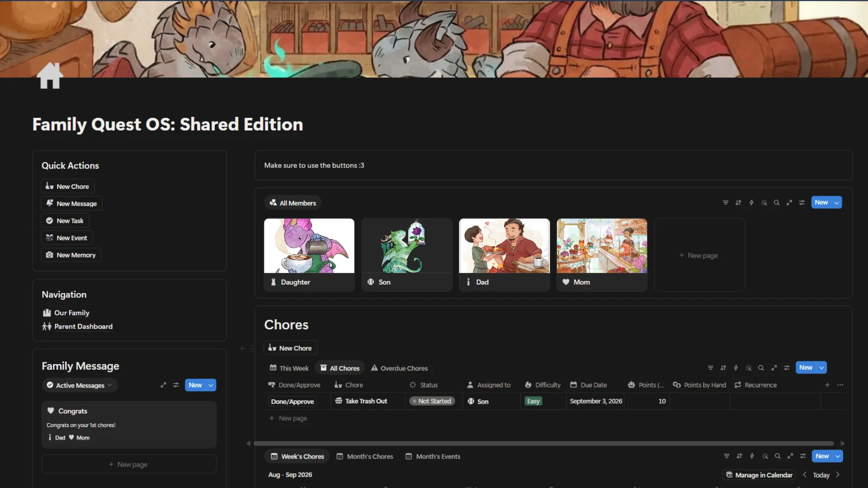This screenshot has width=868, height=488.
Task: Go to previous calendar period
Action: pos(804,475)
